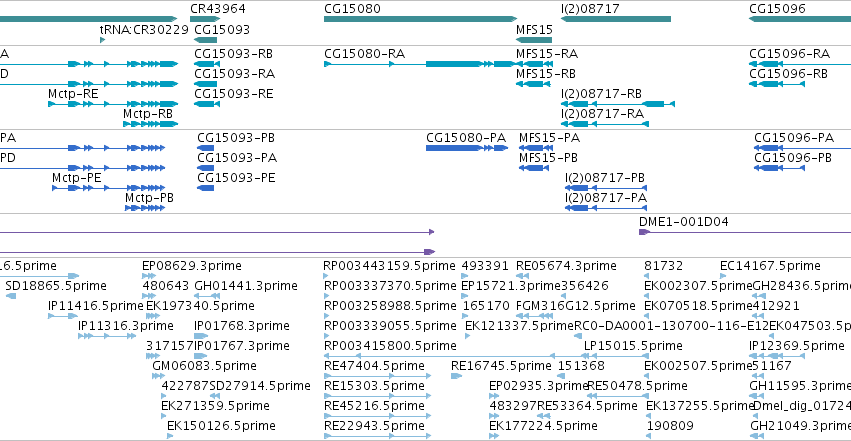Click LP15015.5prime EST label
This screenshot has width=851, height=441.
click(x=633, y=346)
